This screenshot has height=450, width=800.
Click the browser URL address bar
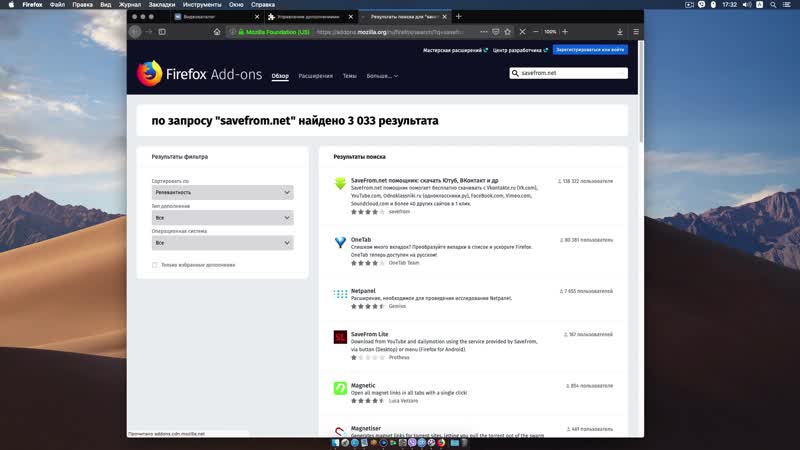pos(389,32)
